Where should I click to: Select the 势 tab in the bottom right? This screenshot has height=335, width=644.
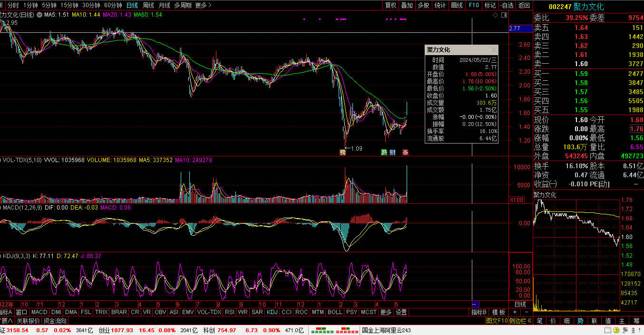[x=581, y=321]
